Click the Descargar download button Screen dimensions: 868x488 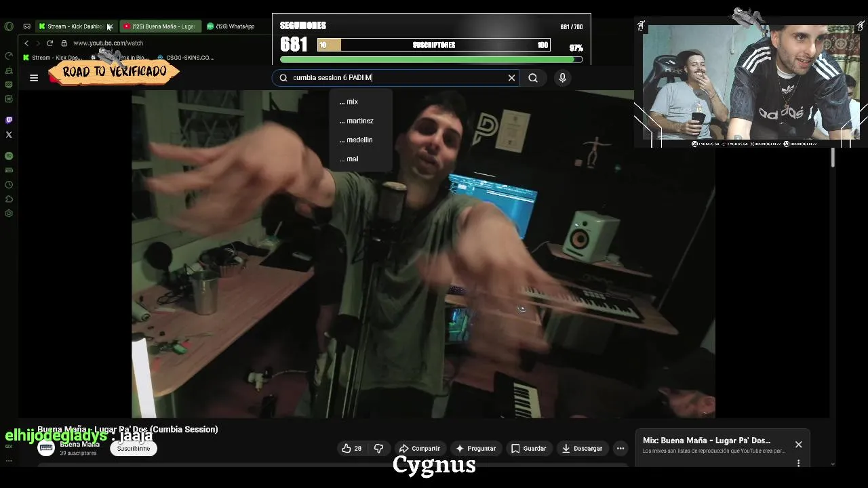(x=582, y=448)
